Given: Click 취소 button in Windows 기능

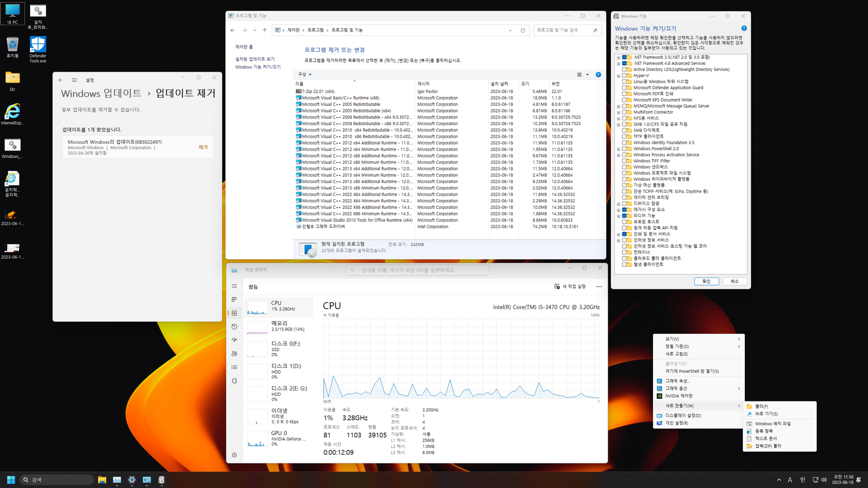Looking at the screenshot, I should [x=734, y=282].
